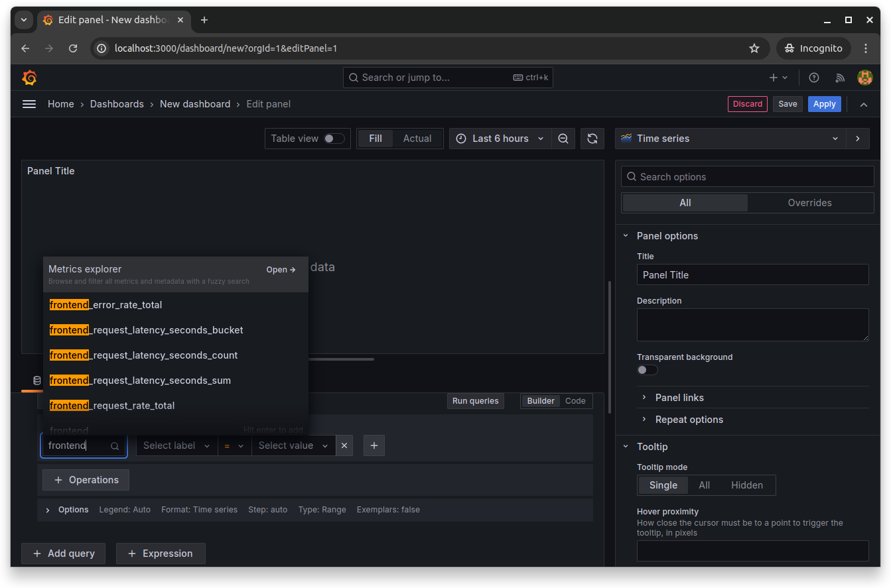Expand the Panel links section
The height and width of the screenshot is (588, 891).
pos(679,398)
